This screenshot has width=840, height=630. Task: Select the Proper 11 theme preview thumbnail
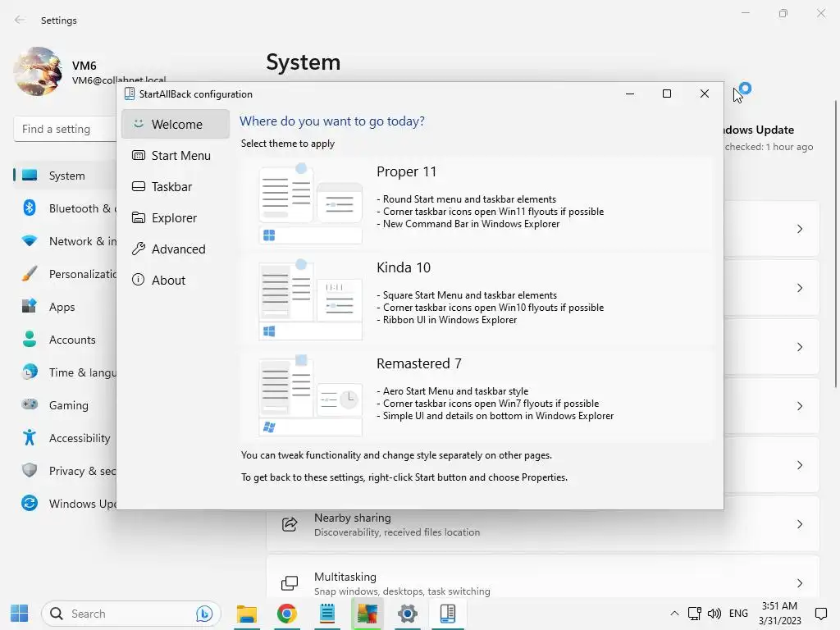click(310, 203)
